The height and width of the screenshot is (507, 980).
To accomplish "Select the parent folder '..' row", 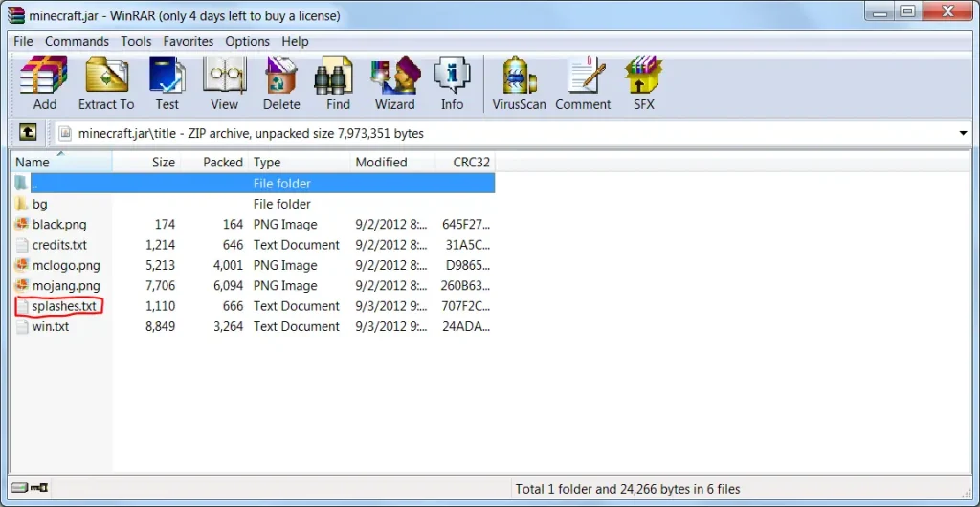I will pyautogui.click(x=253, y=184).
